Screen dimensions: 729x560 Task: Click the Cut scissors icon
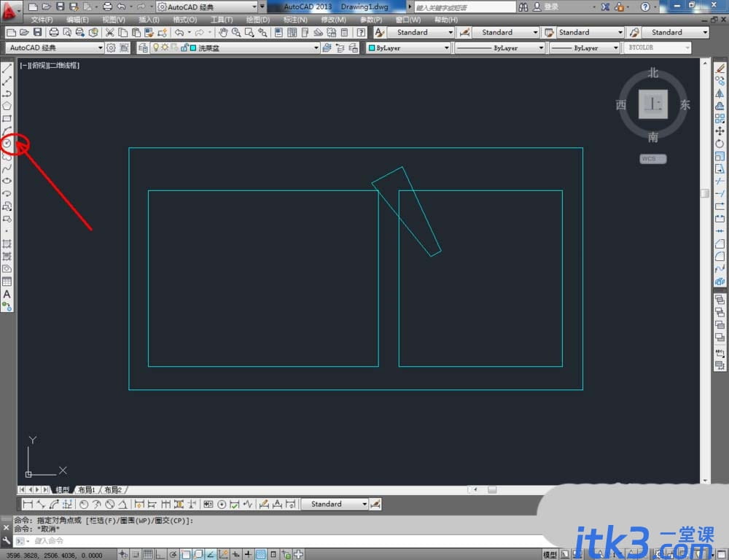tap(110, 32)
